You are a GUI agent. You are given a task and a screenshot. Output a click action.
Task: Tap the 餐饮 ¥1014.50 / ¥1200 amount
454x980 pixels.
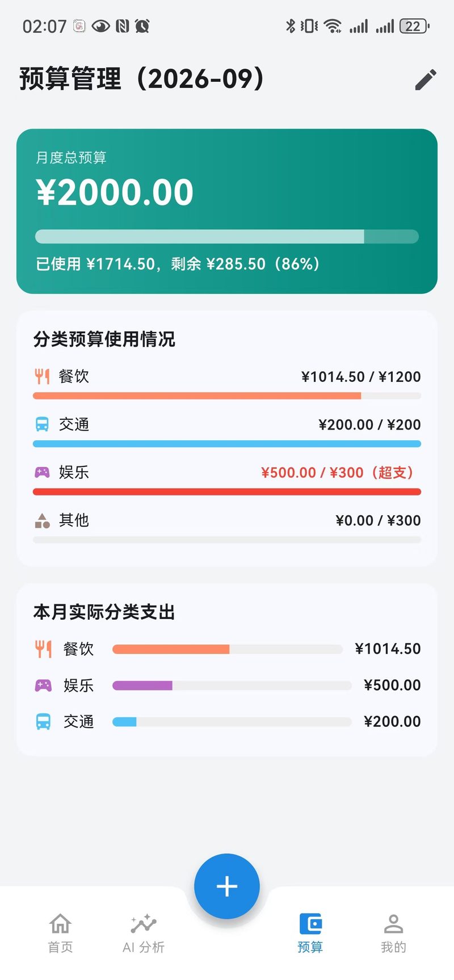point(361,377)
